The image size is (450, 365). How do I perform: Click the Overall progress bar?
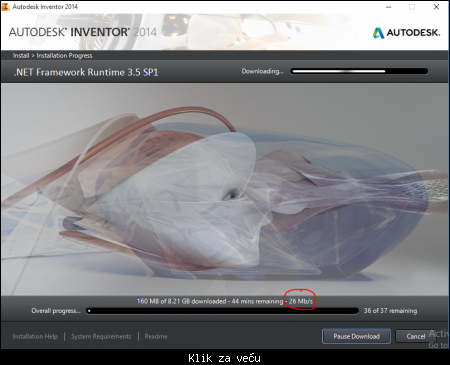coord(222,311)
